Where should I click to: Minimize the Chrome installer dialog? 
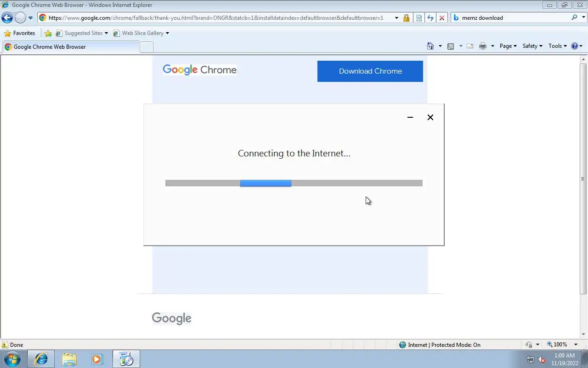pyautogui.click(x=410, y=117)
